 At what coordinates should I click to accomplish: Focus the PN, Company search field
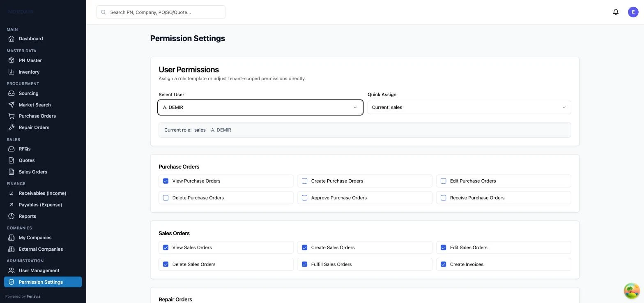[x=161, y=12]
